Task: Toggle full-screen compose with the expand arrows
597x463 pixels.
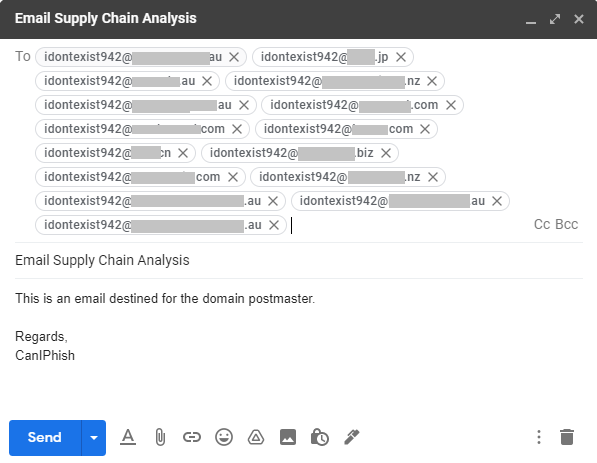Action: coord(555,19)
